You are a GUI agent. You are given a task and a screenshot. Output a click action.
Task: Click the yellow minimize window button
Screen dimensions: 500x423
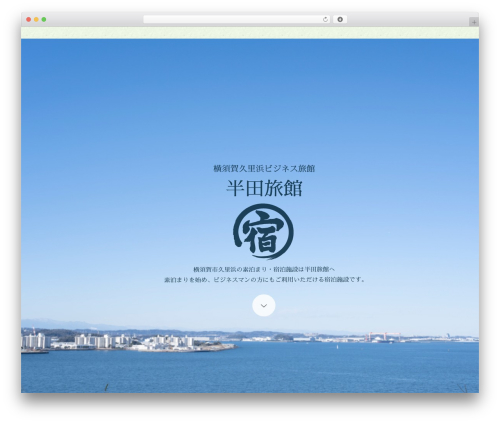tap(36, 20)
